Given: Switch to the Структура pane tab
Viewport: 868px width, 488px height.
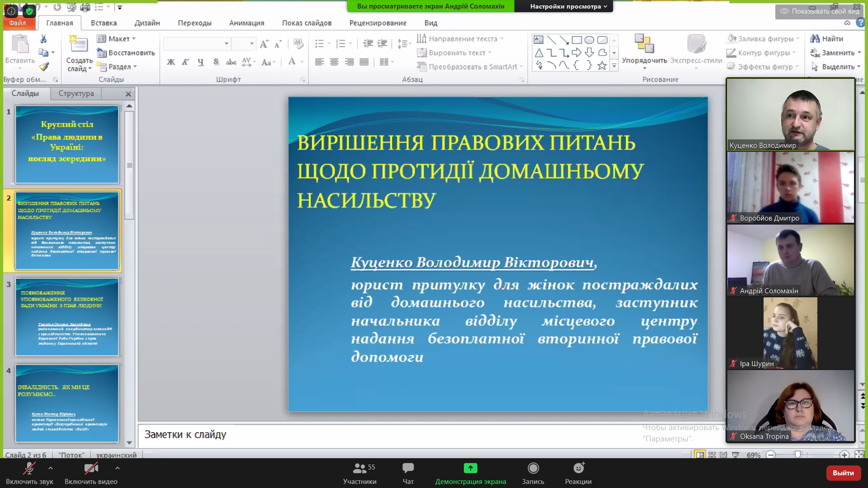Looking at the screenshot, I should [76, 94].
